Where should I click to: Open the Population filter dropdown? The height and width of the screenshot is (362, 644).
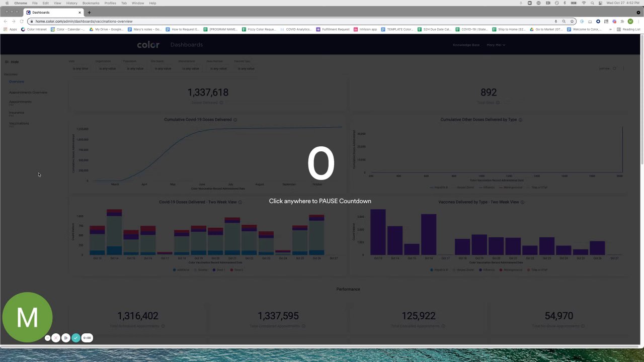pos(135,68)
